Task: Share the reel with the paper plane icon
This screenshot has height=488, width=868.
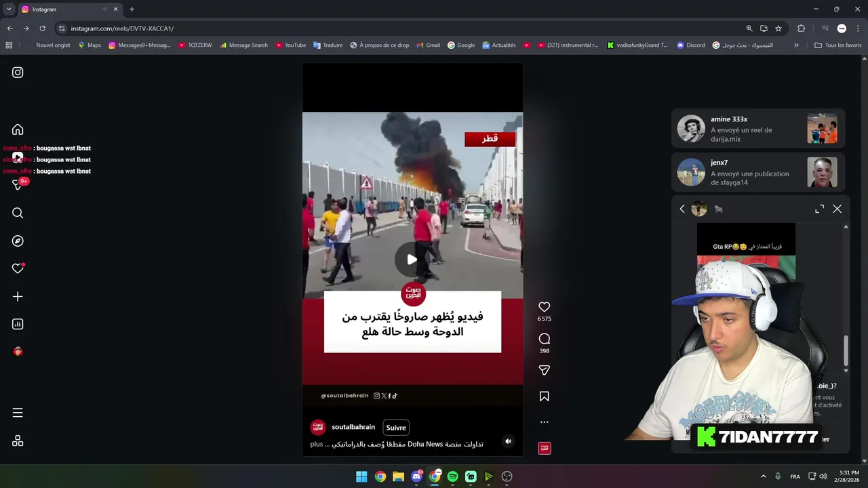Action: [x=544, y=370]
